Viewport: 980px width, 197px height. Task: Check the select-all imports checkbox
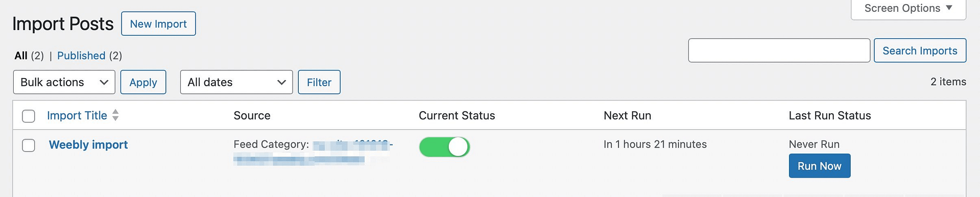coord(29,116)
